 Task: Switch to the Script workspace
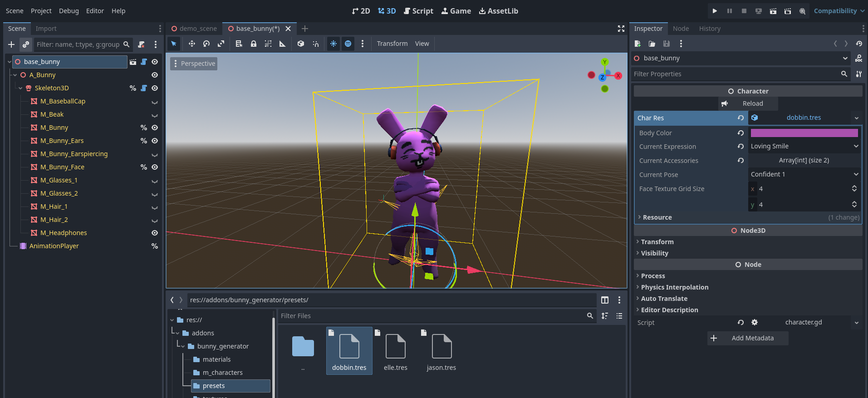(418, 11)
